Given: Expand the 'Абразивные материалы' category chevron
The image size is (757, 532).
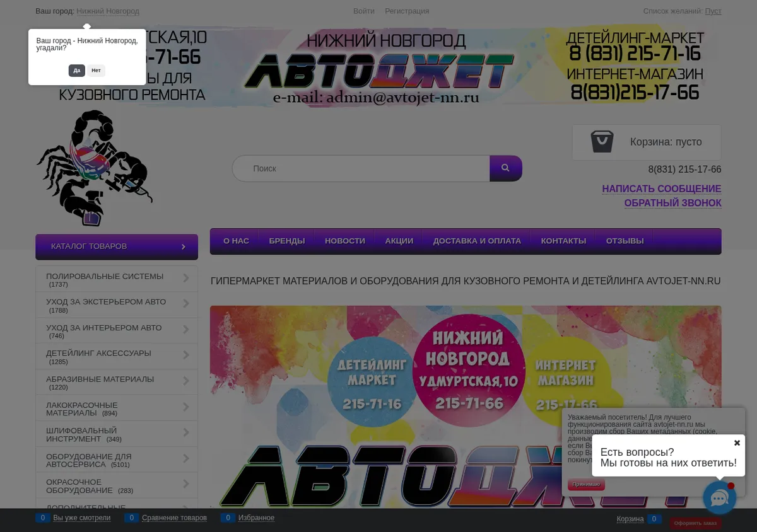Looking at the screenshot, I should (186, 381).
